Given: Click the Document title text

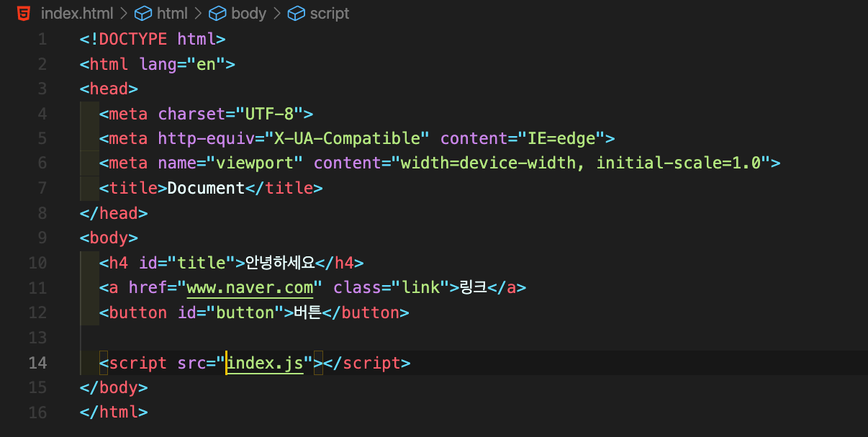Looking at the screenshot, I should point(206,189).
